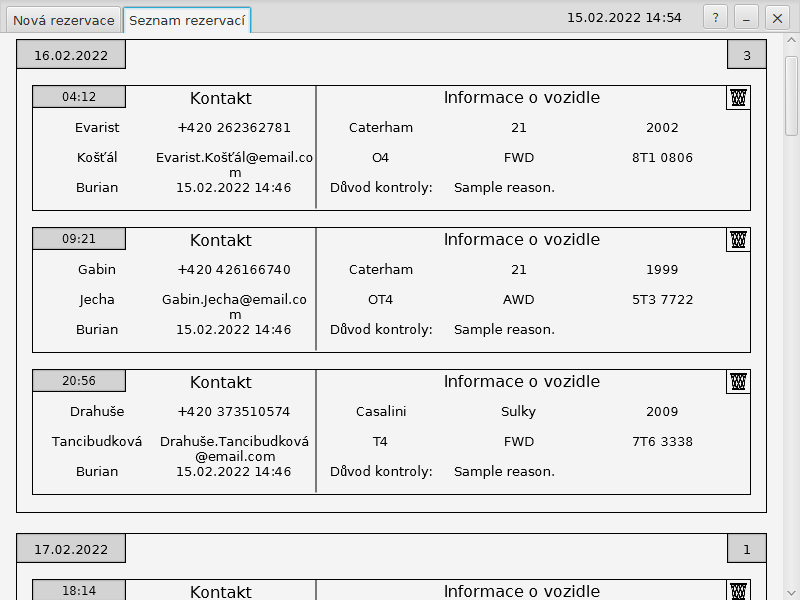Open help with the question mark button
The image size is (800, 600).
point(715,18)
